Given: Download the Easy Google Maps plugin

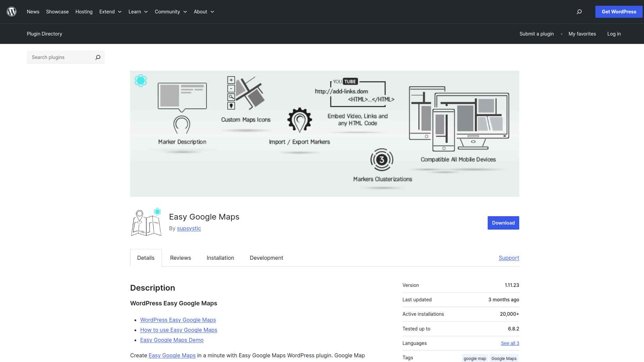Looking at the screenshot, I should [503, 223].
